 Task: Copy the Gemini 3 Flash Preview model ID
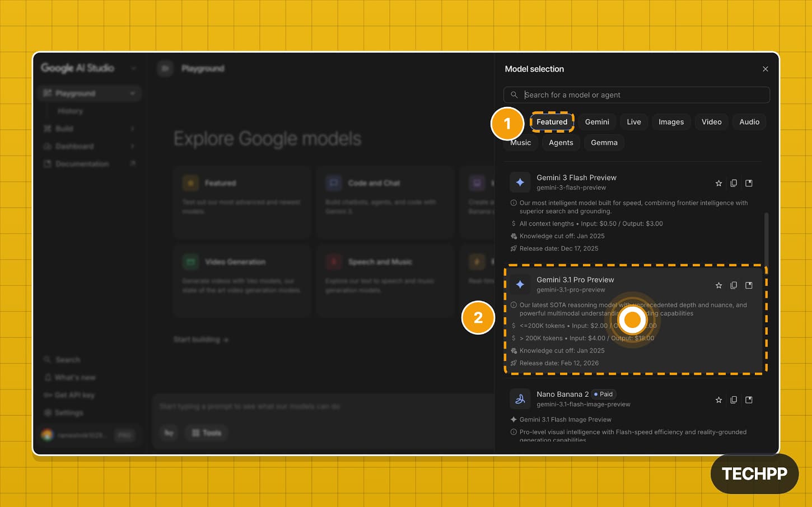[734, 183]
